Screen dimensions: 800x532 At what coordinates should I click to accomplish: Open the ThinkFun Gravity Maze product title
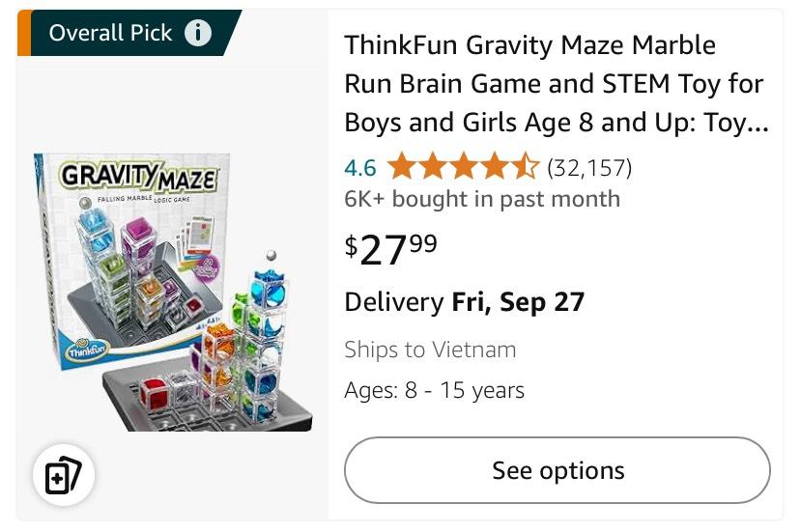(x=554, y=84)
